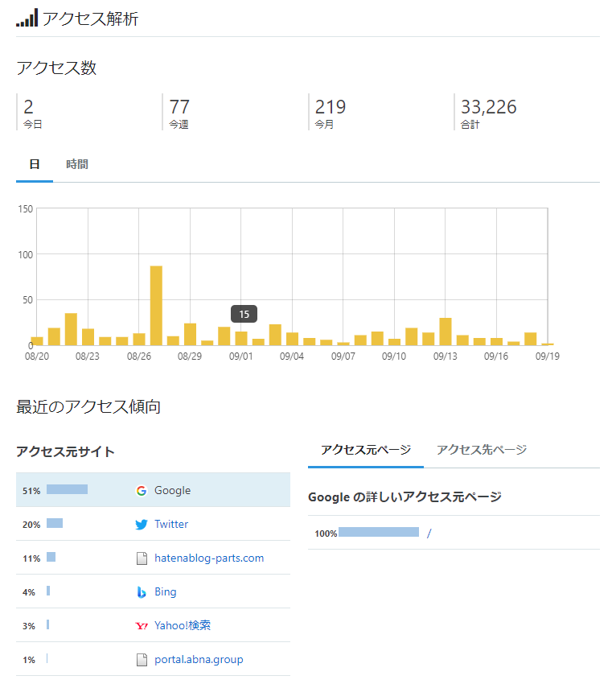
Task: Click the Bing referrer link
Action: pyautogui.click(x=165, y=592)
